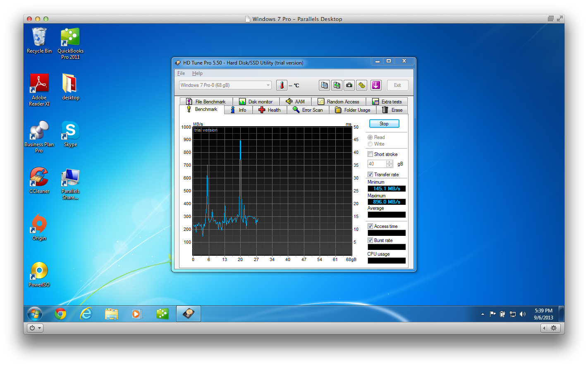The height and width of the screenshot is (367, 588).
Task: Click the Exit button
Action: [397, 85]
